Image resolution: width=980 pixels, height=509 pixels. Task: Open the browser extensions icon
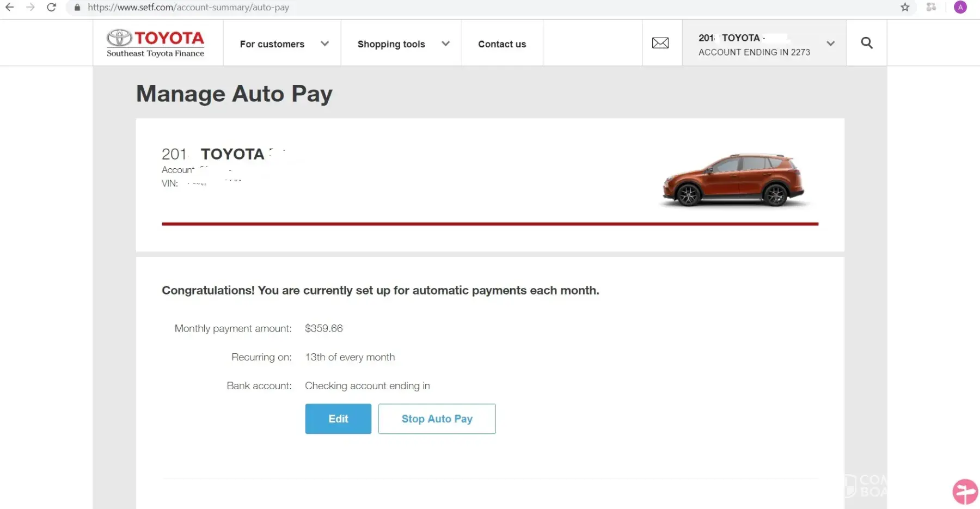coord(932,8)
